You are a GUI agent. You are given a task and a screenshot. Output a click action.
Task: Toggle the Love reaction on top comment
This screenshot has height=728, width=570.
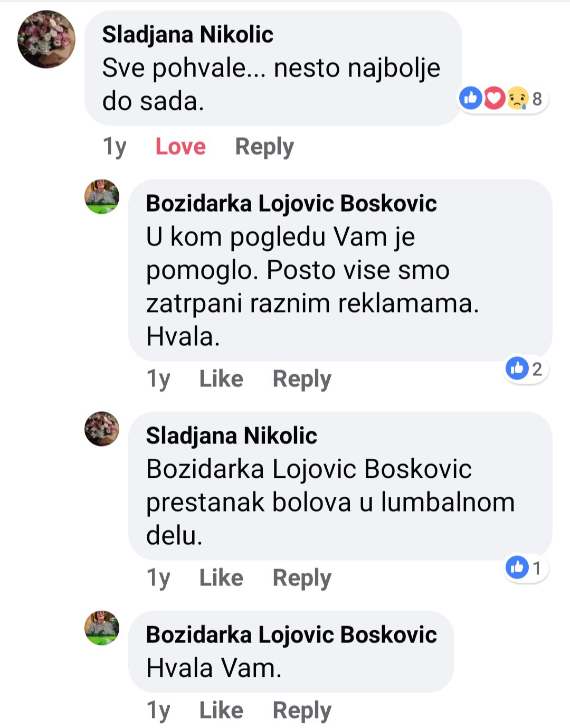click(180, 146)
